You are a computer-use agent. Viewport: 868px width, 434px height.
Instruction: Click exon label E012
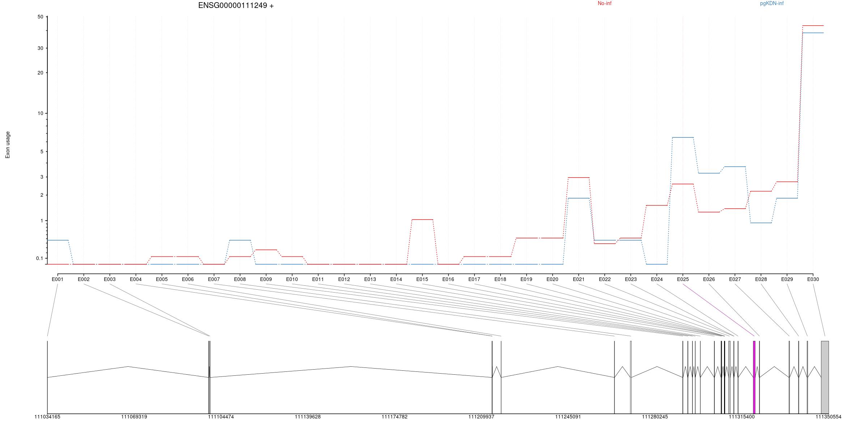pyautogui.click(x=344, y=279)
